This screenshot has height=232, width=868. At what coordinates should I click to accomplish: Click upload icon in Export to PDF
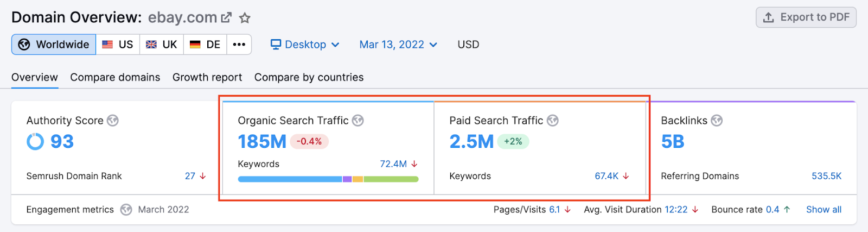coord(769,17)
